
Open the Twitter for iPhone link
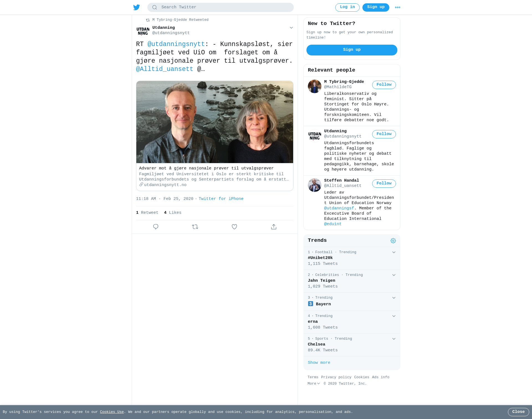(x=221, y=199)
